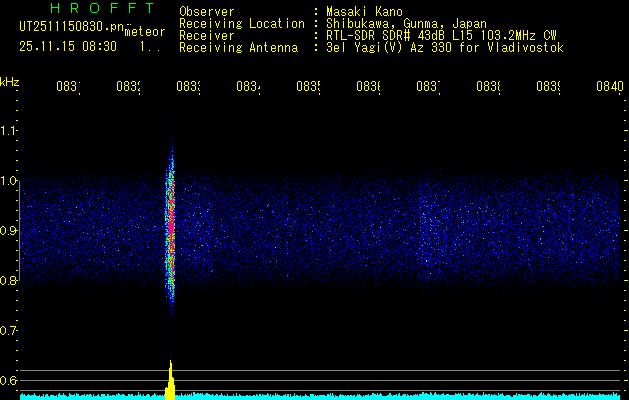The width and height of the screenshot is (629, 400).
Task: Click the 0840 time marker
Action: (x=609, y=87)
